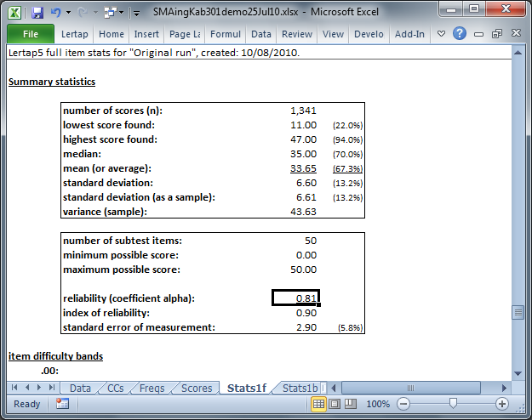Switch to Page Layout view
532x420 pixels.
point(335,404)
